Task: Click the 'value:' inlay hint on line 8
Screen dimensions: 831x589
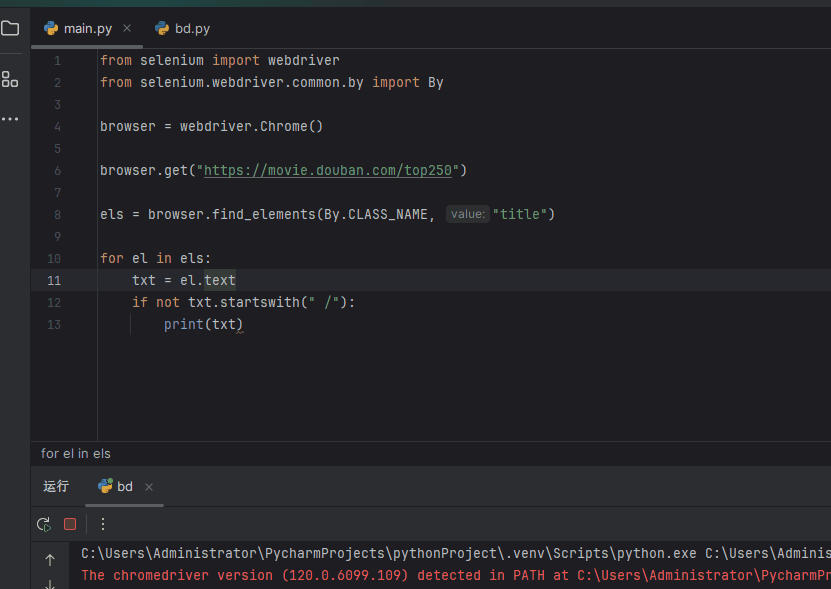Action: tap(467, 213)
